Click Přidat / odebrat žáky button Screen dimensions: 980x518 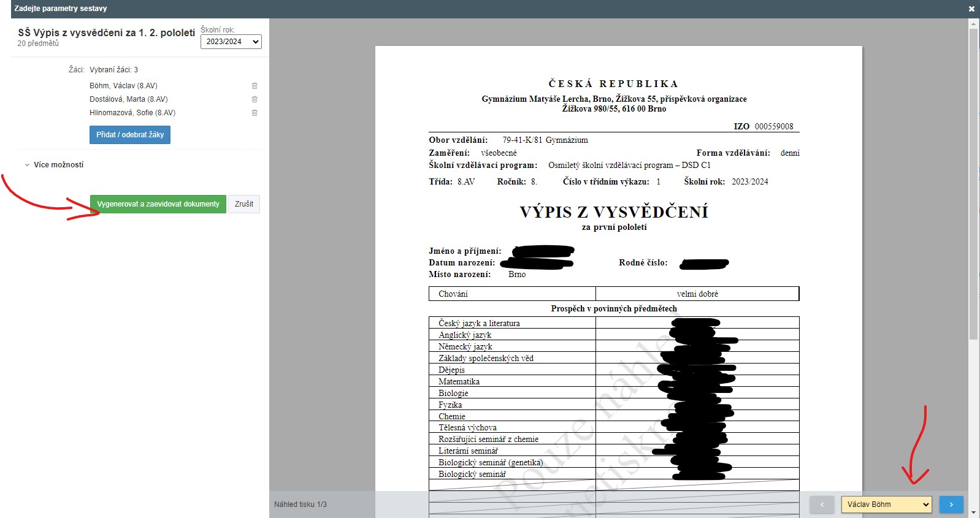(x=130, y=135)
